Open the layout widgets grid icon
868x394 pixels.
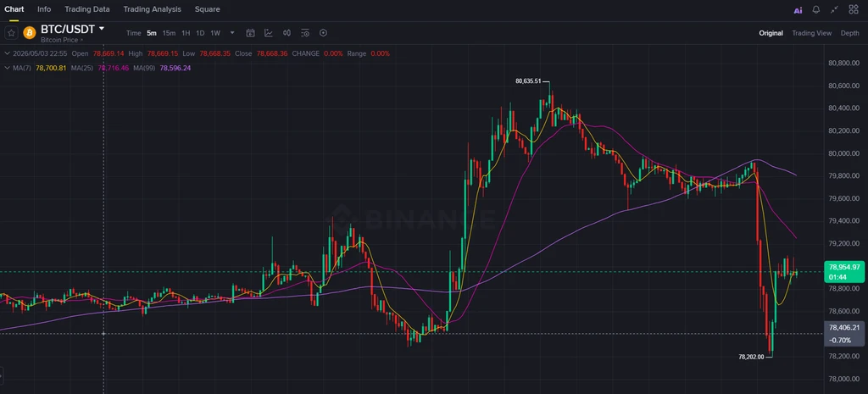pyautogui.click(x=853, y=9)
